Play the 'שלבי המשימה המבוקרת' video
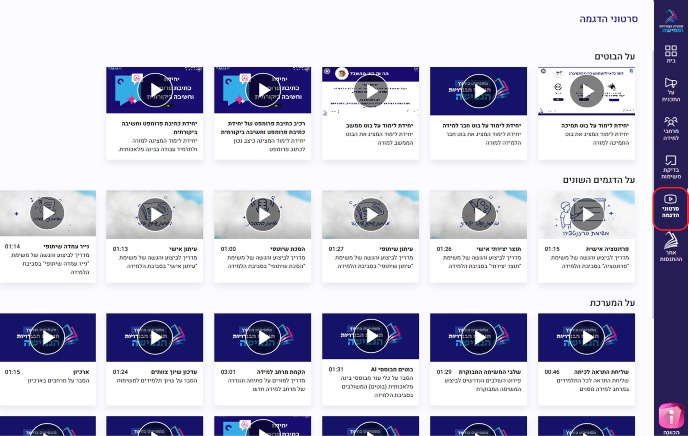689x436 pixels. click(x=479, y=338)
